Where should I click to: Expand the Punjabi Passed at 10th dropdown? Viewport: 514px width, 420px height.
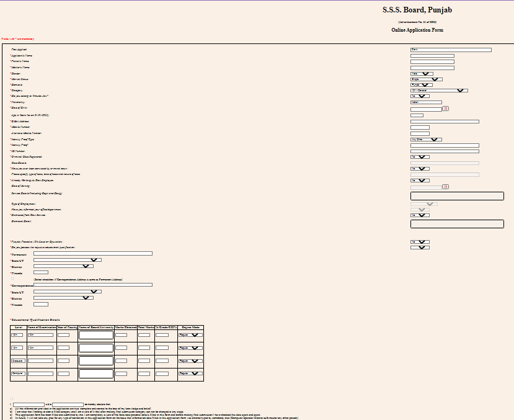[420, 242]
